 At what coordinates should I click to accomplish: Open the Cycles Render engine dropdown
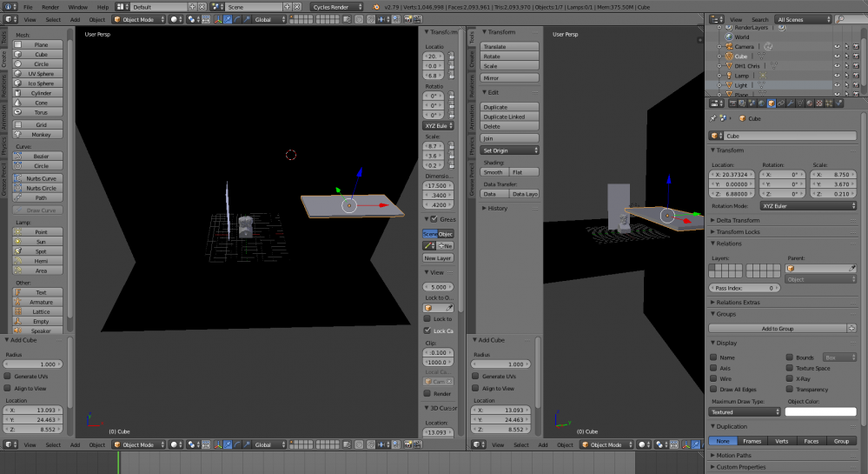point(338,6)
